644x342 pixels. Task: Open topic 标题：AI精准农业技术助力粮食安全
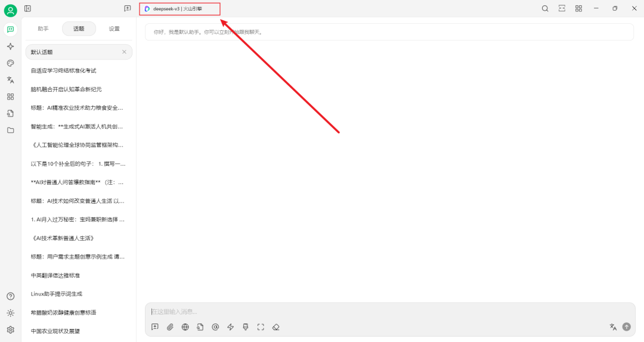79,108
